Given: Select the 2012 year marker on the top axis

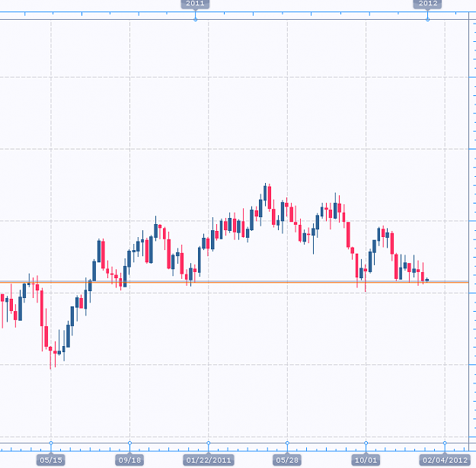Looking at the screenshot, I should coord(427,4).
